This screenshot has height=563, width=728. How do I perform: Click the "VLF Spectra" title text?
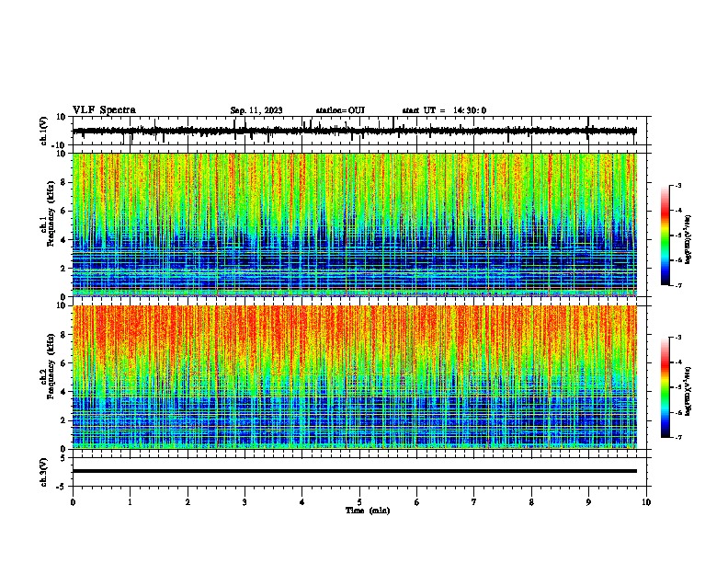coord(104,110)
